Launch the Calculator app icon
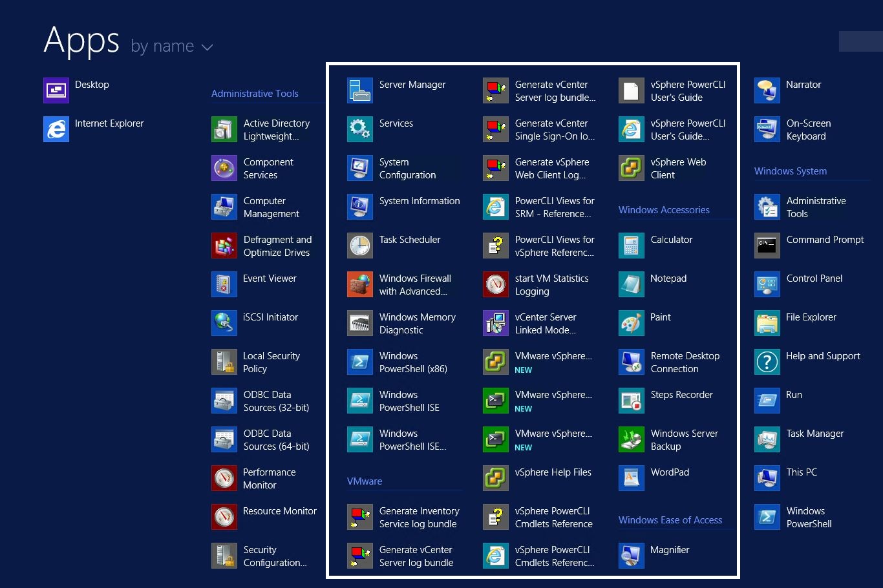This screenshot has width=883, height=588. coord(632,246)
